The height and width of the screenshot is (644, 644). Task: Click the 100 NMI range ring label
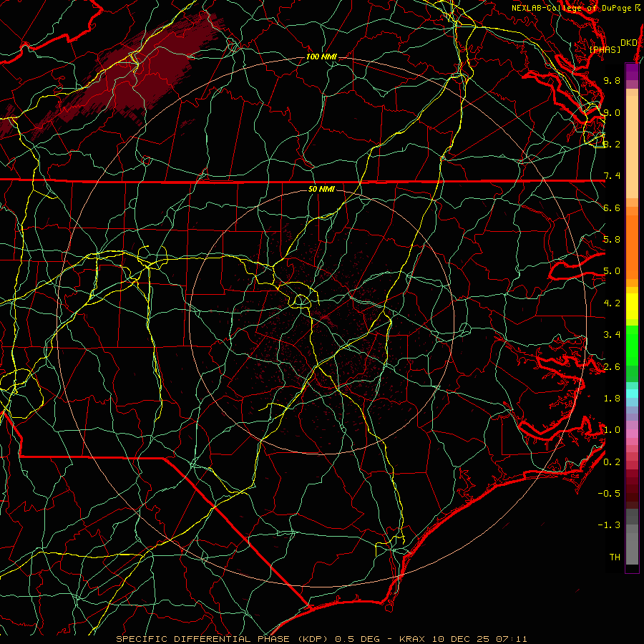pos(321,57)
